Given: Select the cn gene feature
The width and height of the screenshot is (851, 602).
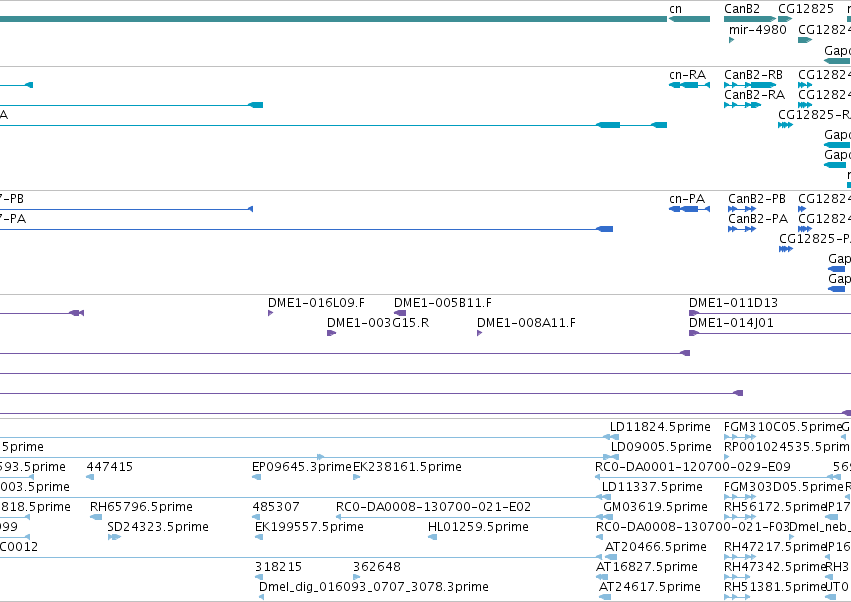Looking at the screenshot, I should pyautogui.click(x=689, y=19).
